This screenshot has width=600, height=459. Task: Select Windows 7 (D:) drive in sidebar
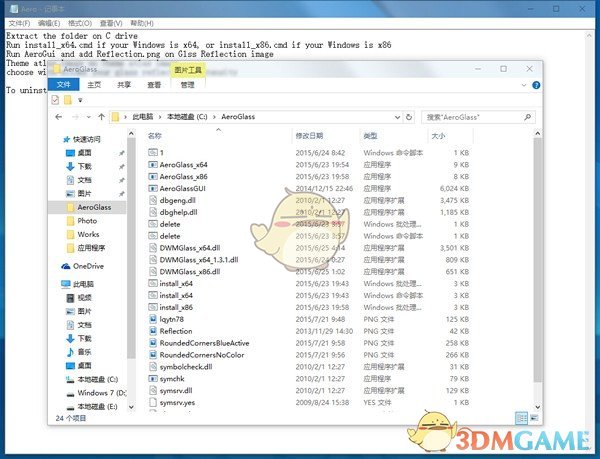pyautogui.click(x=96, y=393)
